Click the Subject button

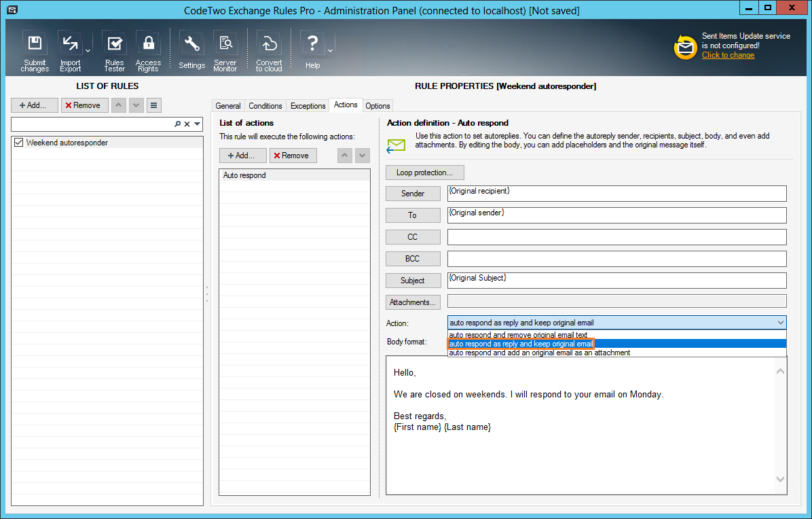click(x=413, y=280)
